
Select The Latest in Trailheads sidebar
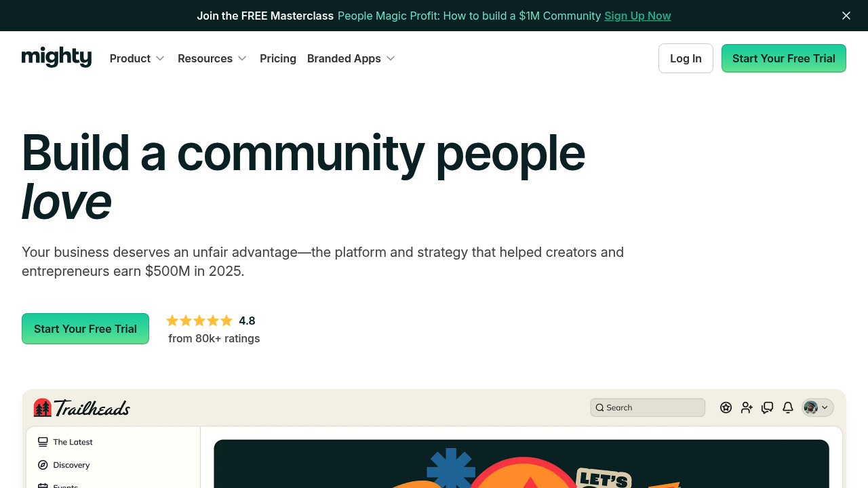pyautogui.click(x=73, y=442)
